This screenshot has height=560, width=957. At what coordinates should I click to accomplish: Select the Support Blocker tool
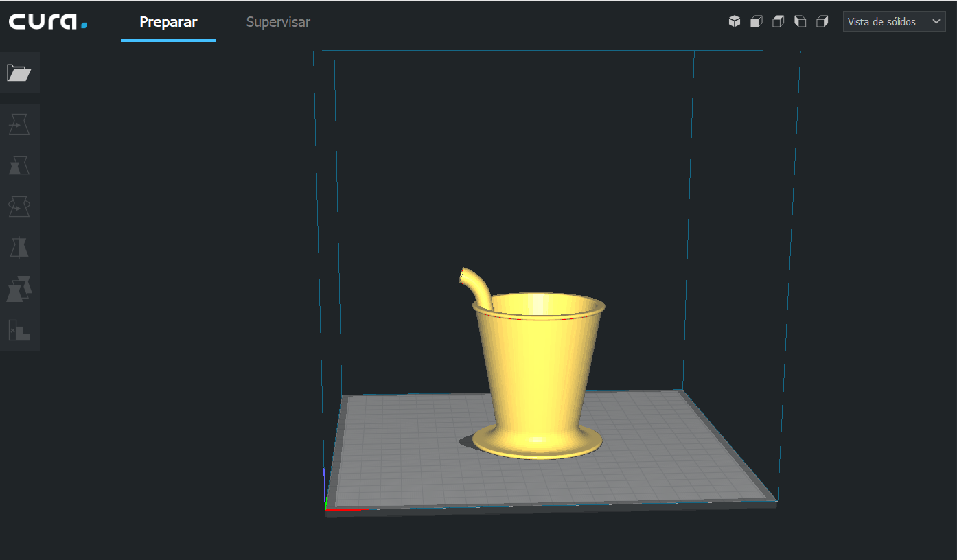point(19,330)
